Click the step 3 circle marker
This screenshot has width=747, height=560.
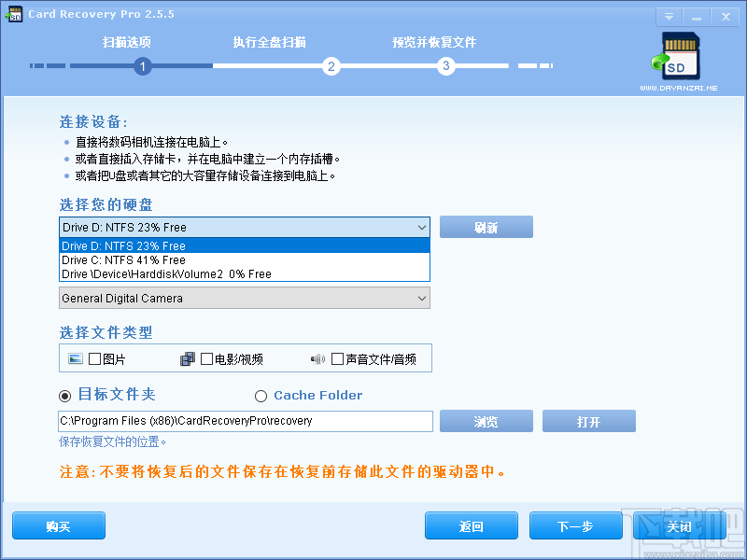(x=446, y=65)
